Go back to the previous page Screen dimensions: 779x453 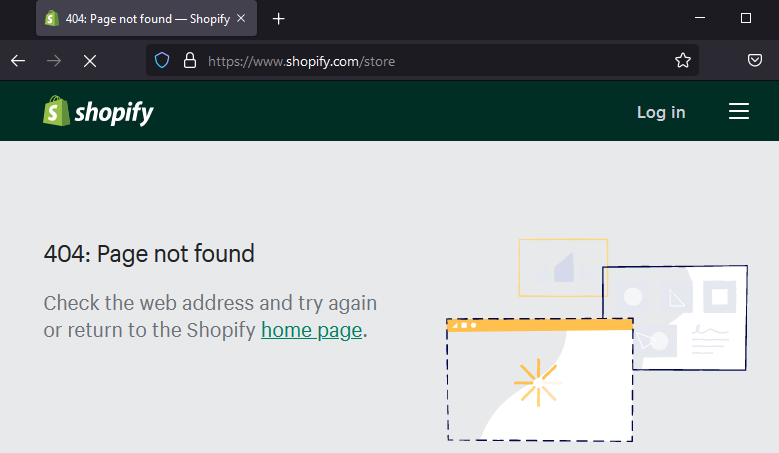point(18,61)
